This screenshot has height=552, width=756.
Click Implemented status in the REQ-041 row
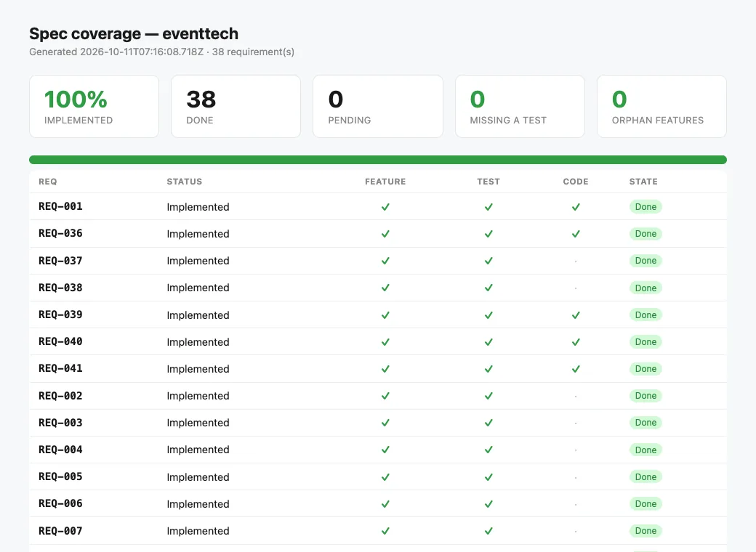click(198, 370)
